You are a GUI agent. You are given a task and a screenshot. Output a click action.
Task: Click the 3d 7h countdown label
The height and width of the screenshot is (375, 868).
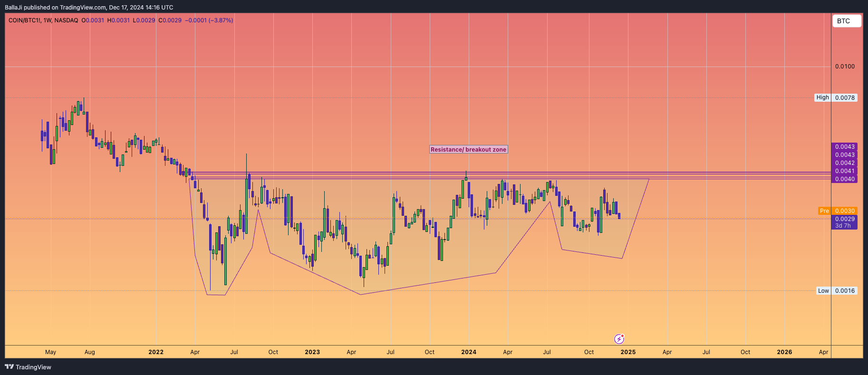click(x=843, y=226)
